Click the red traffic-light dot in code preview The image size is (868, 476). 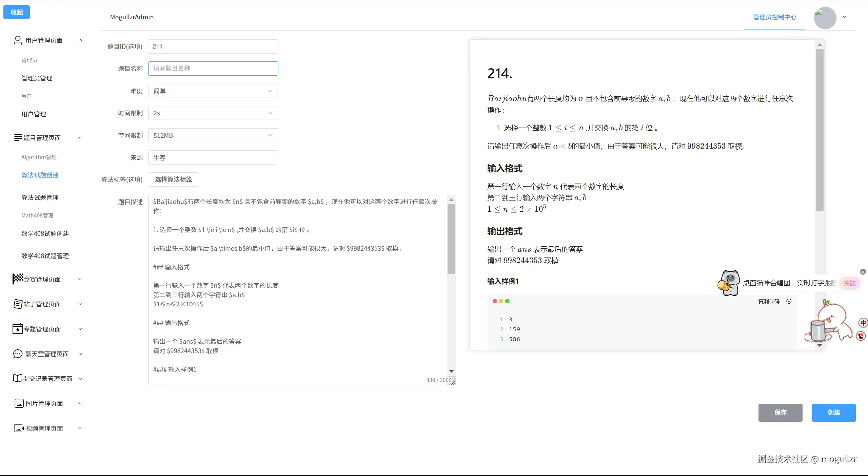(495, 301)
